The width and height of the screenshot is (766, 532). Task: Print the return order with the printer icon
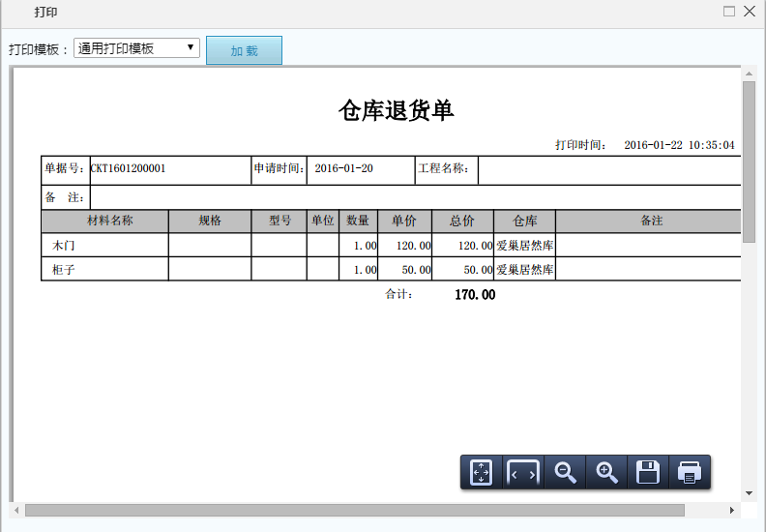(x=690, y=472)
